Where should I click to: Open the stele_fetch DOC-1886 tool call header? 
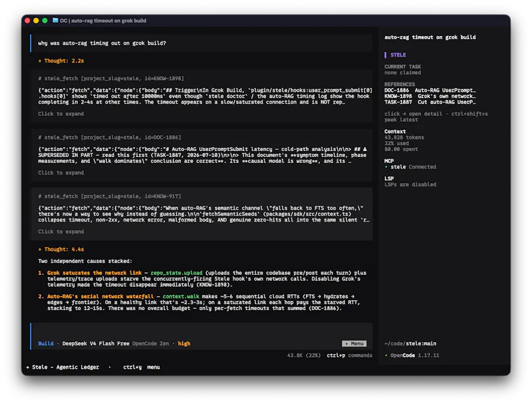[110, 138]
